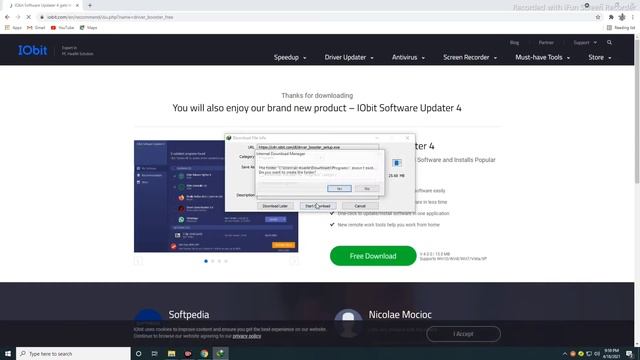Open Cortana circle icon on taskbar
Screen dimensions: 640x360
(139, 353)
